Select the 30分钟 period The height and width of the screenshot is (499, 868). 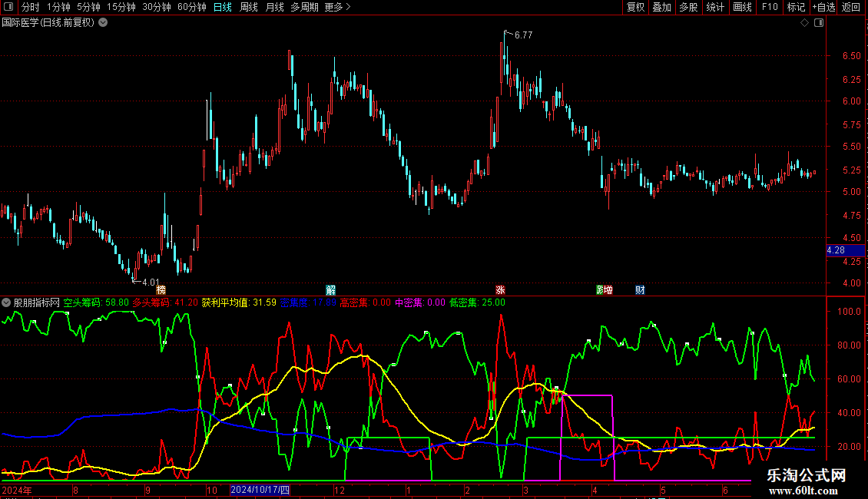157,7
